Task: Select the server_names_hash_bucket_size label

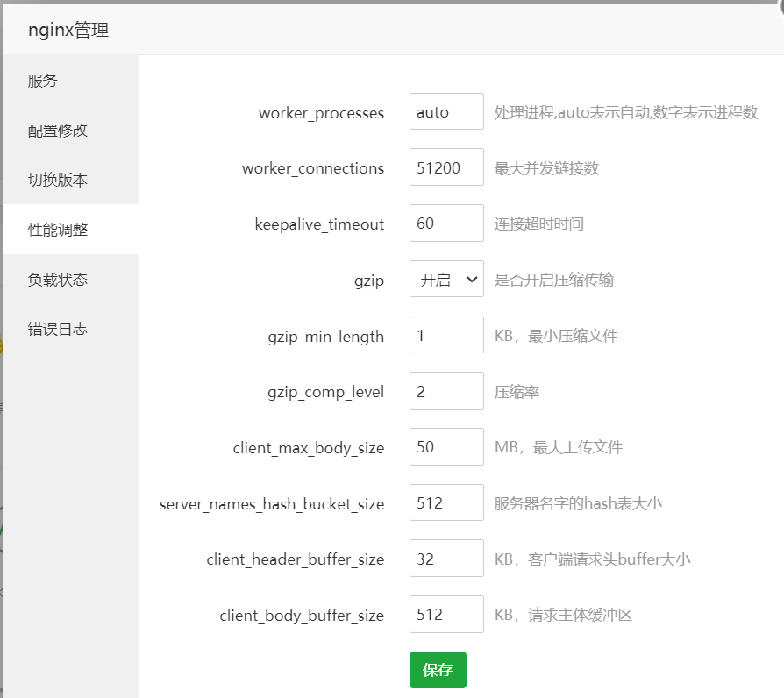Action: [x=272, y=504]
